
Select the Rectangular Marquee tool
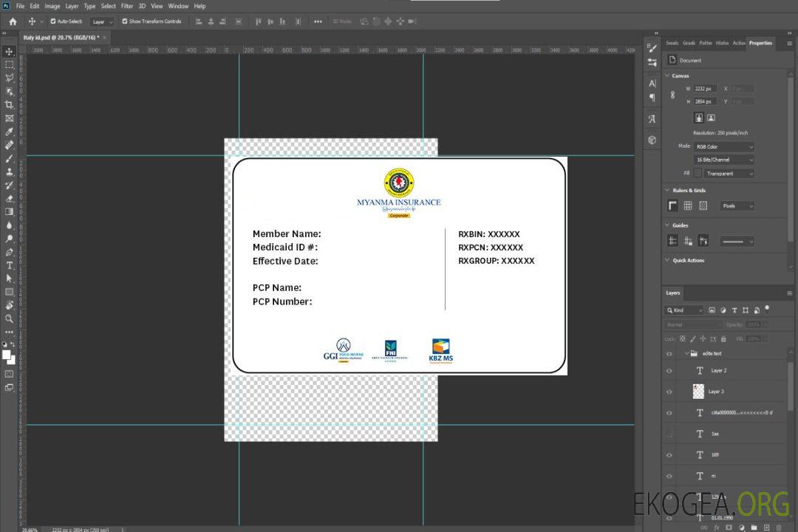pyautogui.click(x=9, y=65)
